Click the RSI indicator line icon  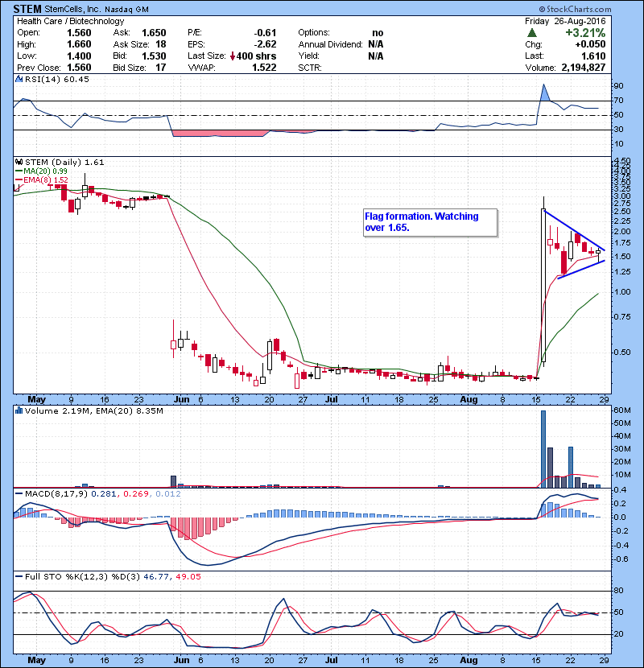(x=19, y=79)
